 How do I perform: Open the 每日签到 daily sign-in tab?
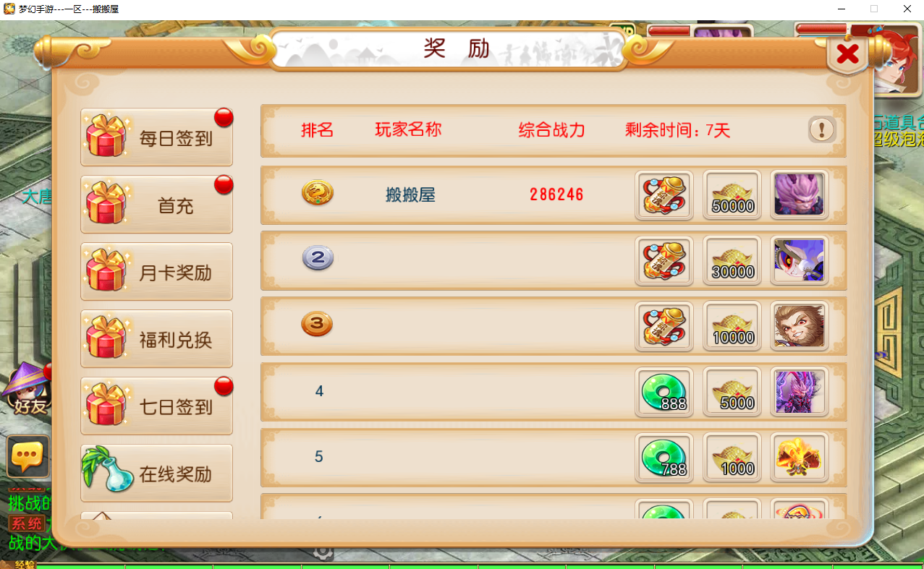[156, 137]
